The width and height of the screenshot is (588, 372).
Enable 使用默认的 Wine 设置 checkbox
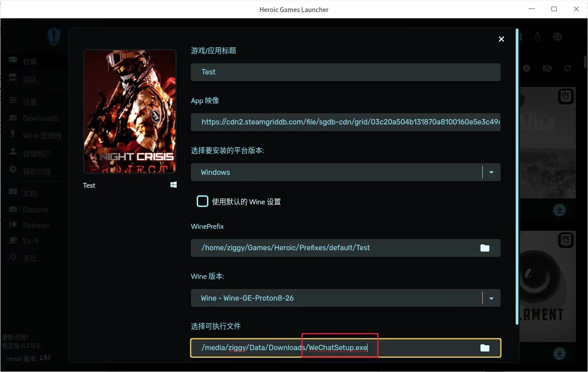point(203,201)
